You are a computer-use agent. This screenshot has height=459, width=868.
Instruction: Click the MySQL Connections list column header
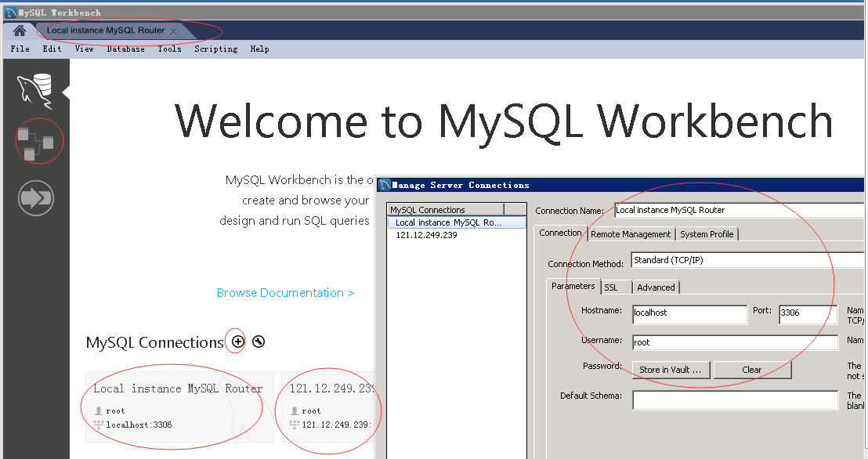coord(446,209)
